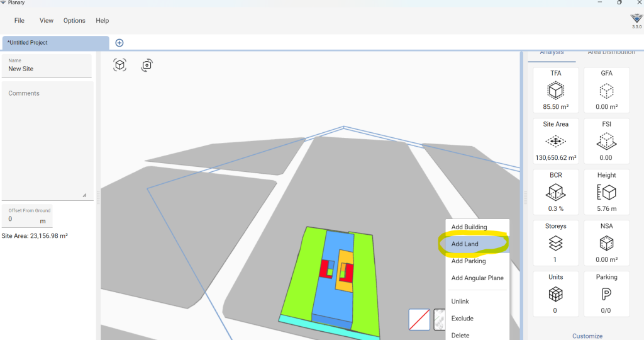Click the NSA cube icon
Image resolution: width=644 pixels, height=340 pixels.
(x=607, y=244)
